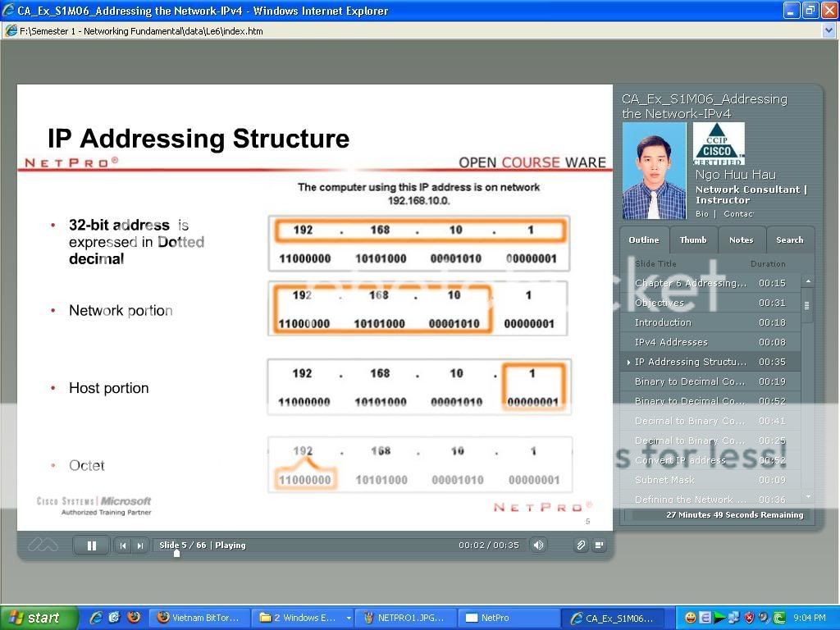Open the instructor Bio link

point(702,214)
